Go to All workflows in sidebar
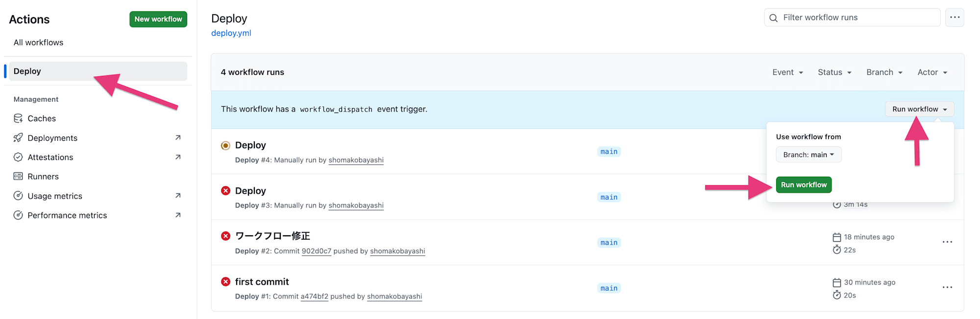Image resolution: width=980 pixels, height=319 pixels. (x=38, y=43)
